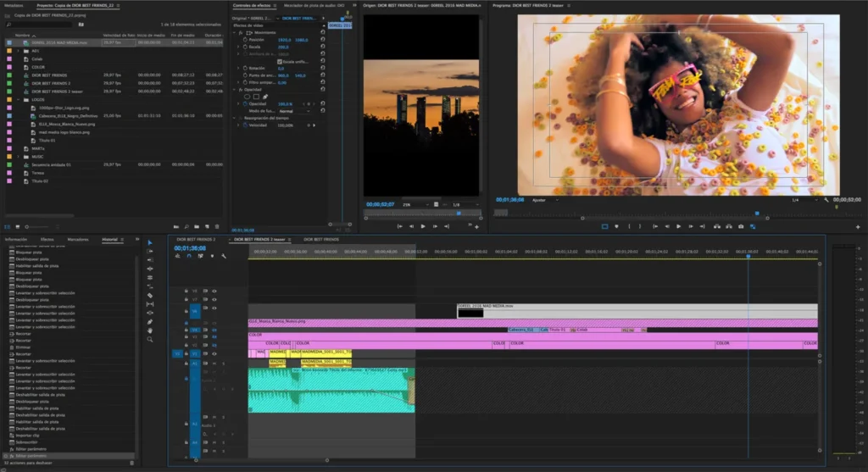Select the ELLE_Mosca_Blanca_Nuevo.png timeline clip
868x472 pixels.
point(532,323)
